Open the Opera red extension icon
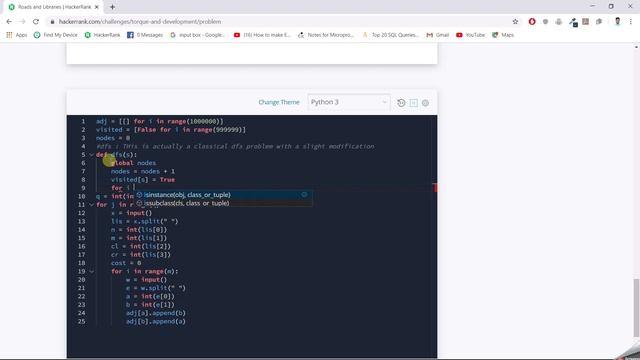The width and height of the screenshot is (640, 360). click(x=532, y=22)
